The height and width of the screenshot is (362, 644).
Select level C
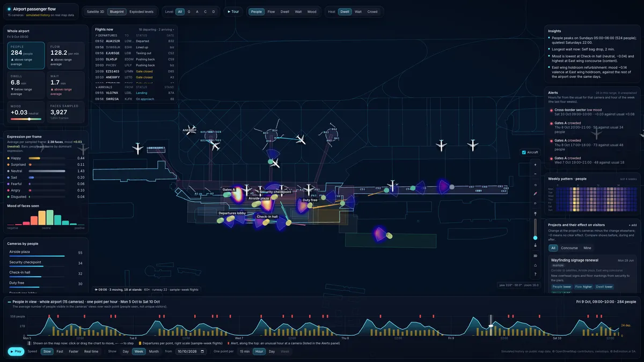coord(205,11)
